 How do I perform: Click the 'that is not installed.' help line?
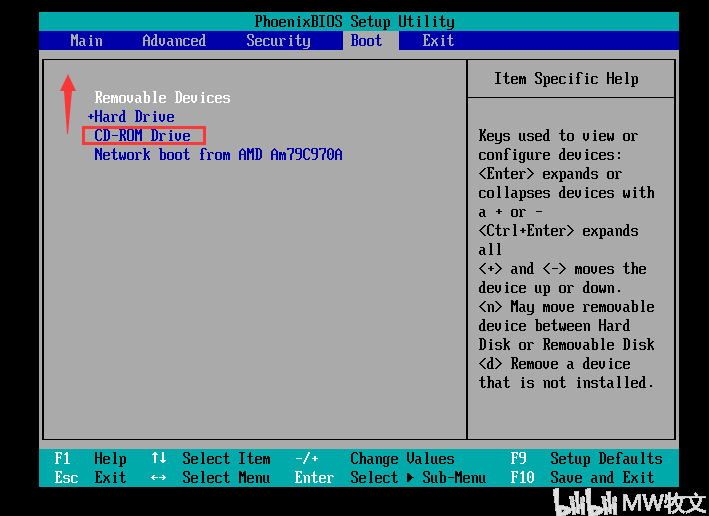tap(566, 383)
